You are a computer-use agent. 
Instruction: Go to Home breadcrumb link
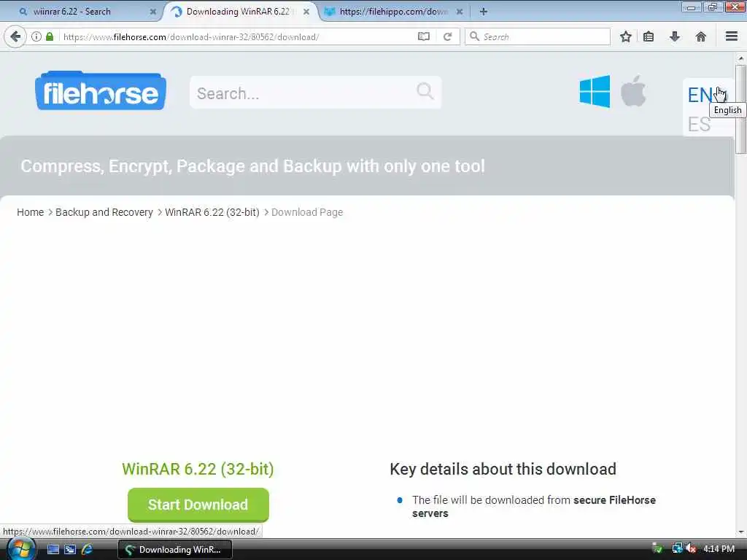click(31, 212)
